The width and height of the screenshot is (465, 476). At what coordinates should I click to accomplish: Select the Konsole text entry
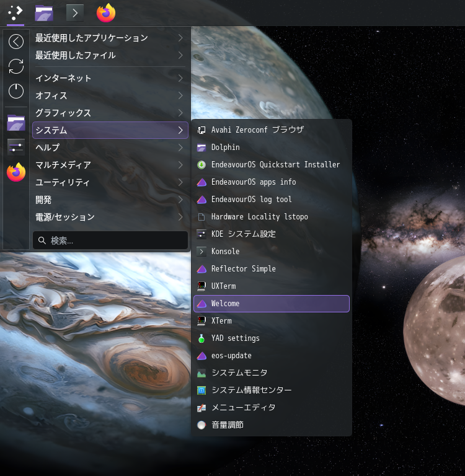pyautogui.click(x=225, y=252)
